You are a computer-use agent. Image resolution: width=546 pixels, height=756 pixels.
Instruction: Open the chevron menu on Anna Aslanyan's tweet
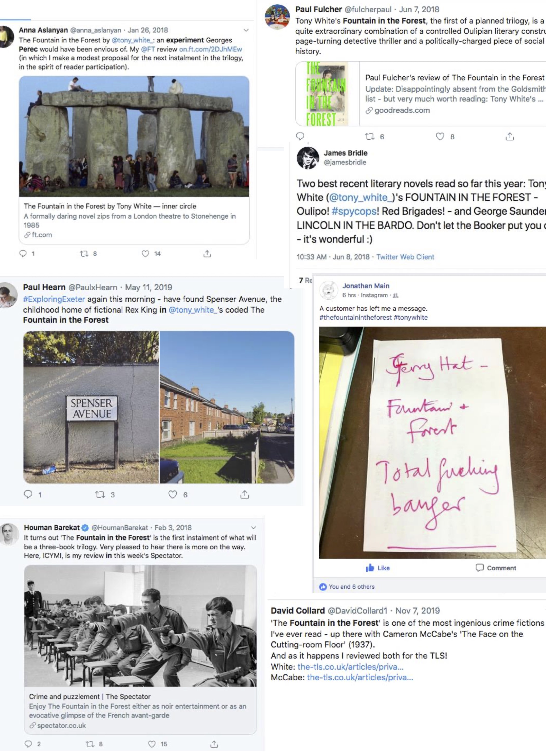(x=246, y=30)
